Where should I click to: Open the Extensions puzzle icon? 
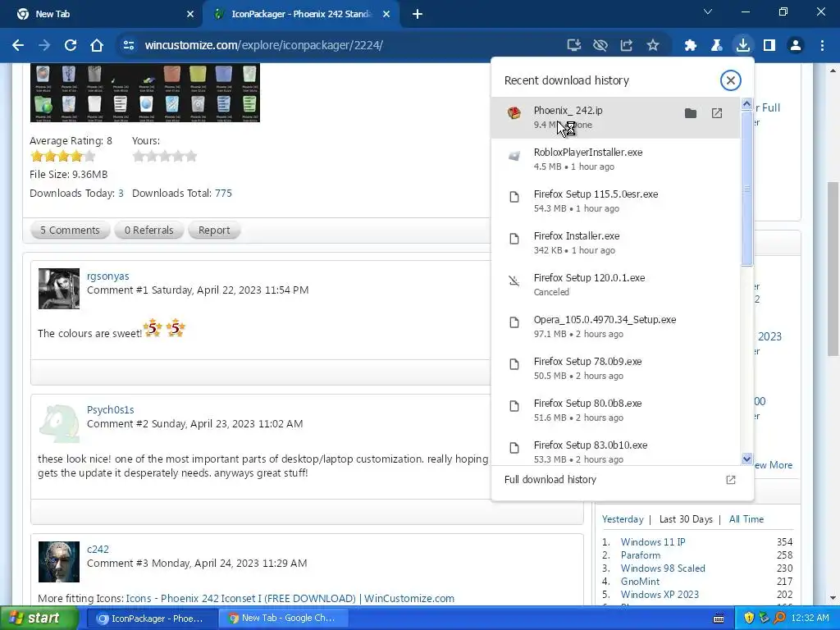691,46
